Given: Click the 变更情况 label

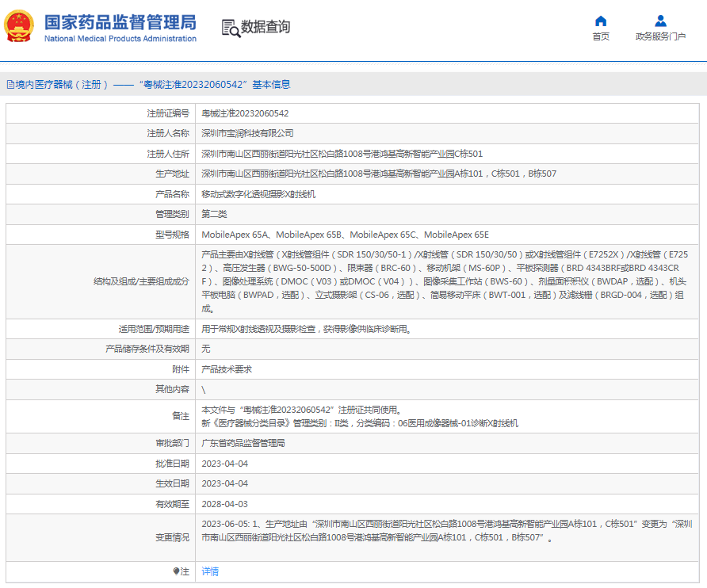Looking at the screenshot, I should point(172,537).
